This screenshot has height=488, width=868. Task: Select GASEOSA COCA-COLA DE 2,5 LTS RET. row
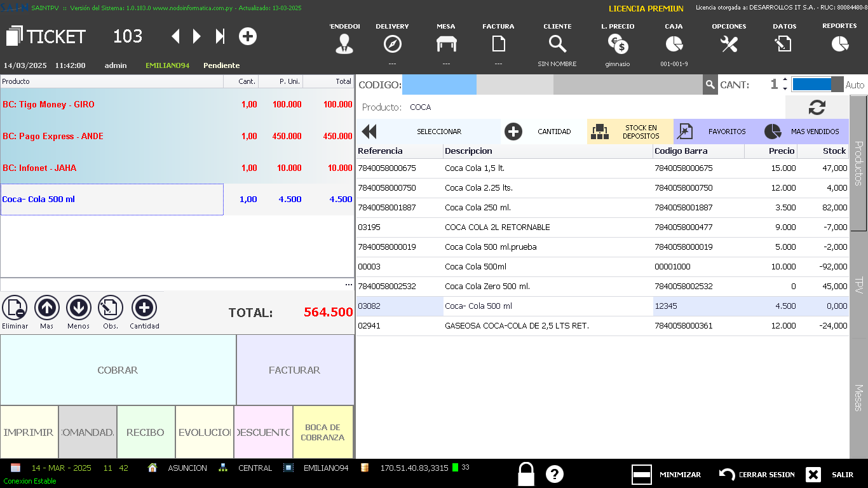tap(602, 326)
